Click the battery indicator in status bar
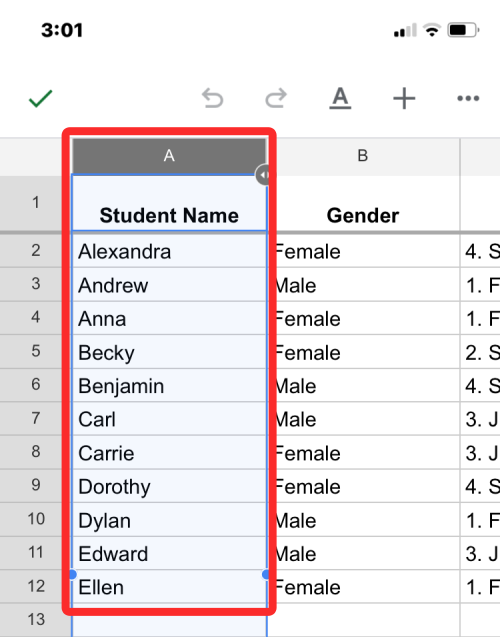The image size is (500, 637). pyautogui.click(x=463, y=30)
